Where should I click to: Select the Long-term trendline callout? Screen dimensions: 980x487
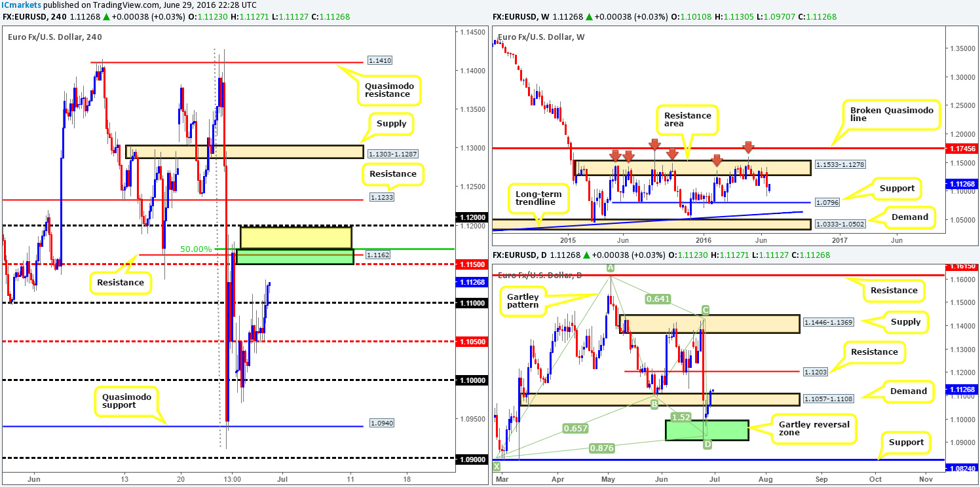[538, 197]
